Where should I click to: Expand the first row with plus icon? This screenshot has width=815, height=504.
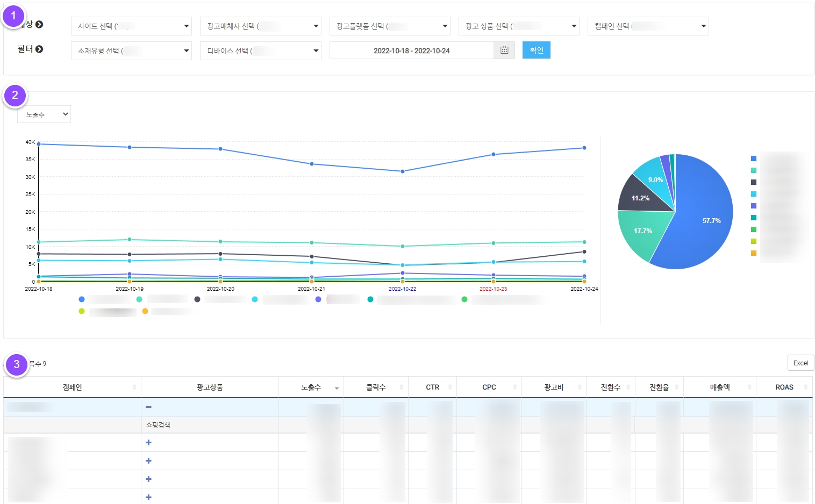(148, 443)
